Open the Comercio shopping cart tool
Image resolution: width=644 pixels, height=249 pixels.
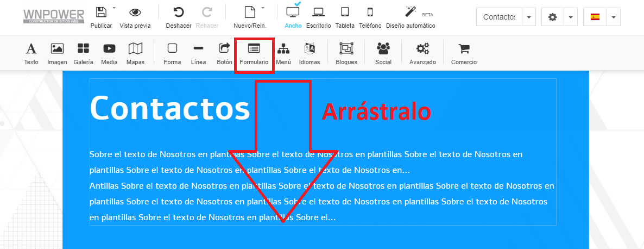[x=464, y=53]
